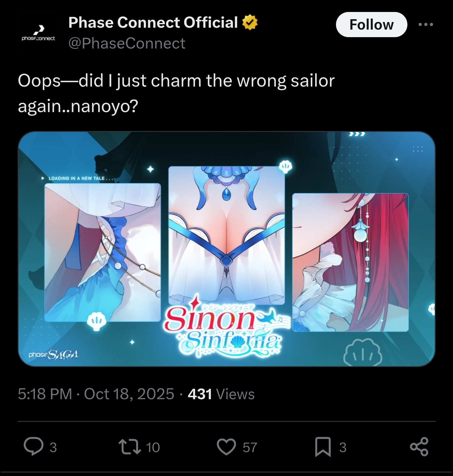Screen dimensions: 453x476
Task: Click the share icon
Action: [419, 447]
